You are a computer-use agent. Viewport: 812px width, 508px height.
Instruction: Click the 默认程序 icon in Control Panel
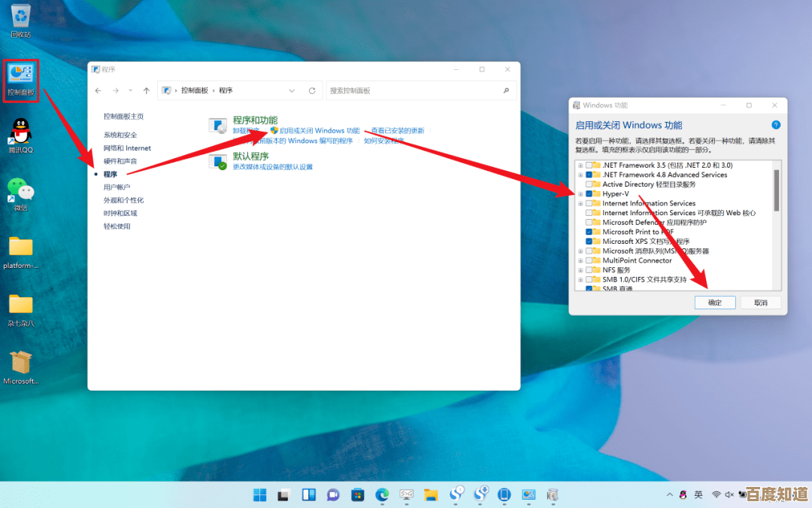tap(217, 160)
